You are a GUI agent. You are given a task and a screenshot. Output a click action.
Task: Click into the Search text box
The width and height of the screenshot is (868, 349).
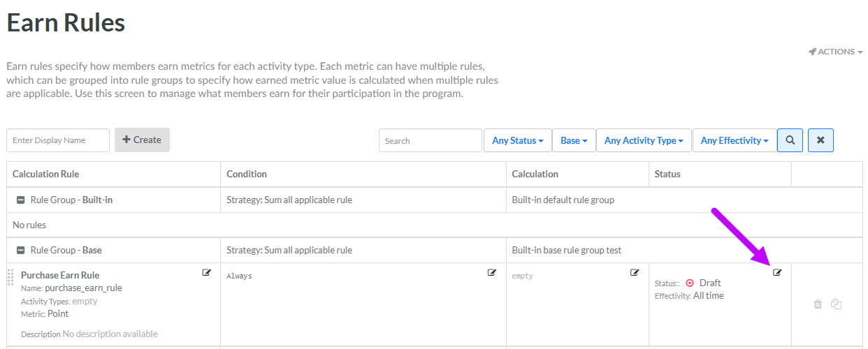tap(430, 140)
